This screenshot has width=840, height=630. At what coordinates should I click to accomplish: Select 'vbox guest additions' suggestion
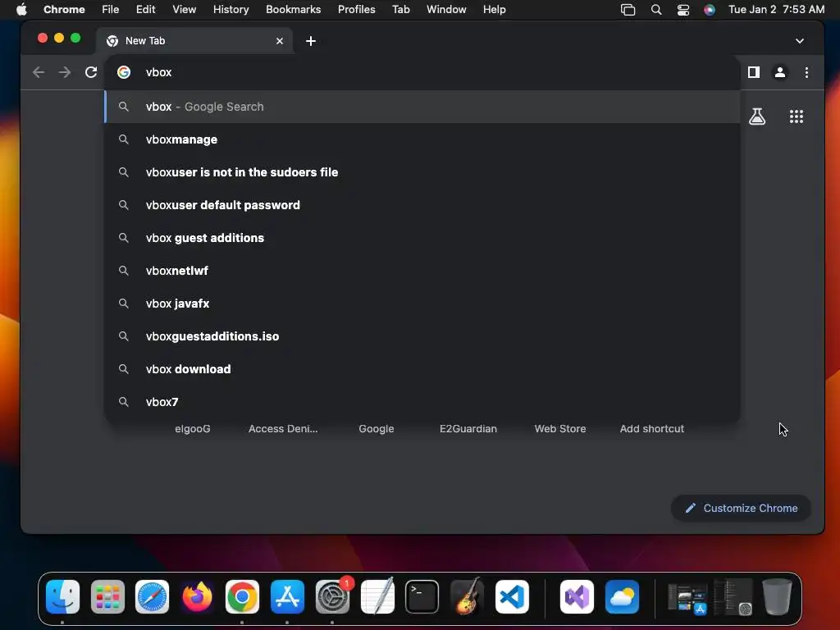[x=422, y=238]
